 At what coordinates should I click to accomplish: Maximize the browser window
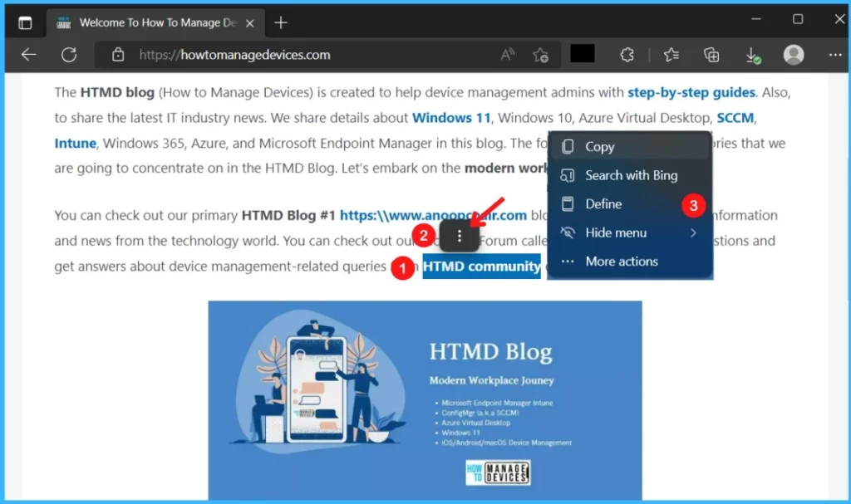pyautogui.click(x=798, y=20)
